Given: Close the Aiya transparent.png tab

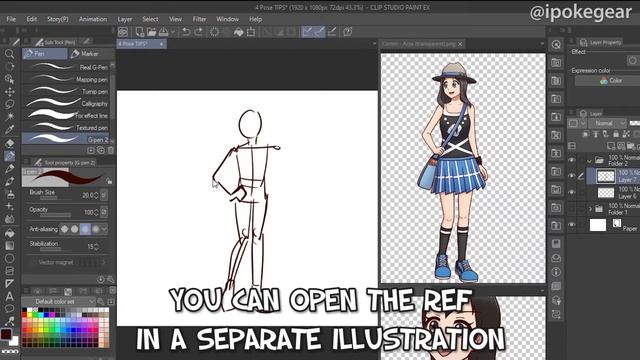Looking at the screenshot, I should click(460, 44).
